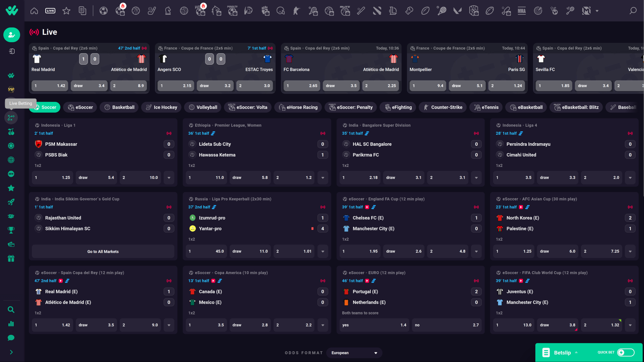Click the MMA sport icon in top bar
This screenshot has width=644, height=362.
pyautogui.click(x=522, y=11)
